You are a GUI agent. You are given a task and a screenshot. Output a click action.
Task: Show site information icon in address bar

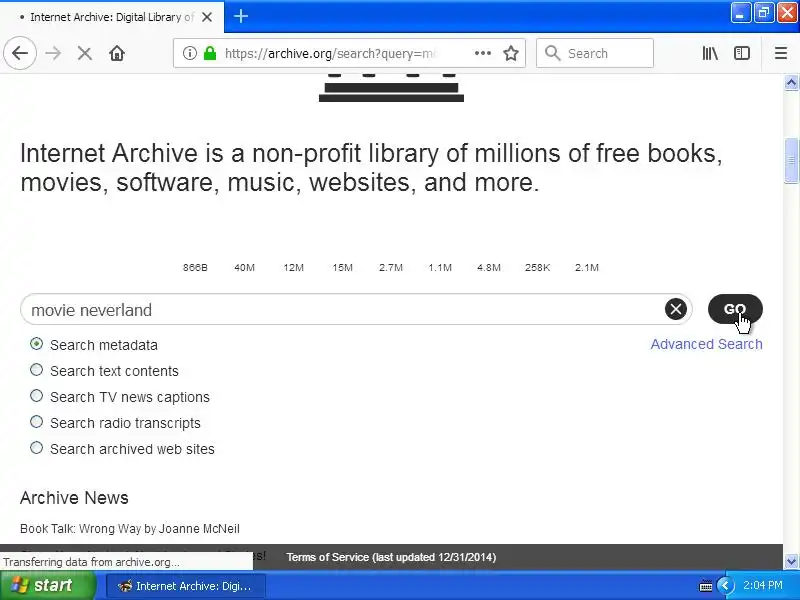(190, 53)
